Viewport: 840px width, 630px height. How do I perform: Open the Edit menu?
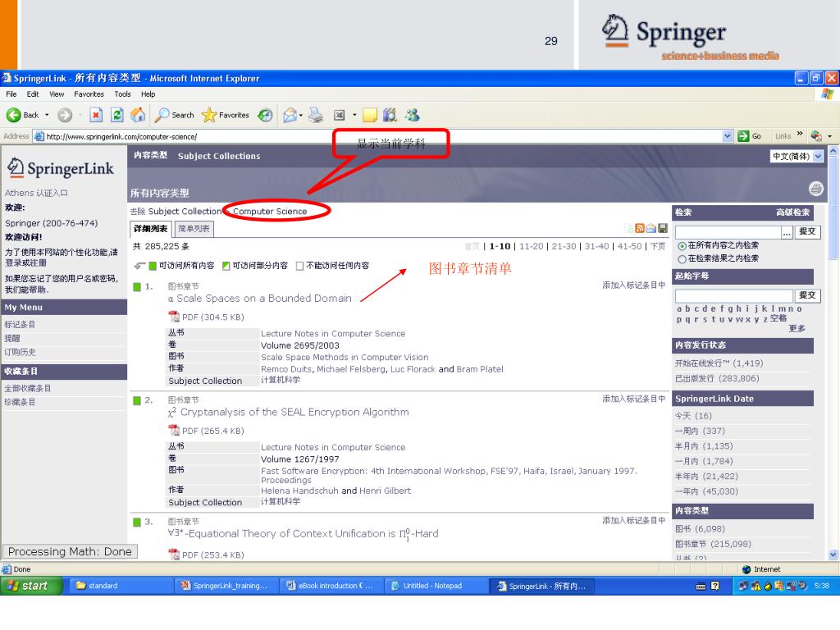tap(33, 94)
